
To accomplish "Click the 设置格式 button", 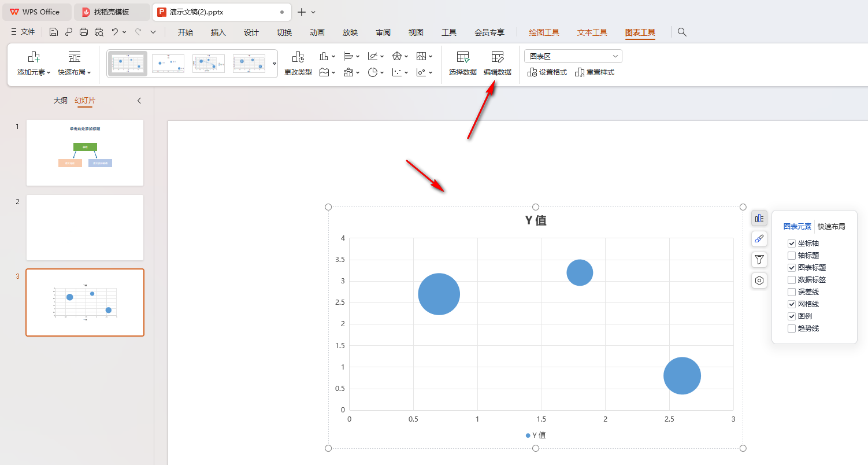I will [x=547, y=72].
